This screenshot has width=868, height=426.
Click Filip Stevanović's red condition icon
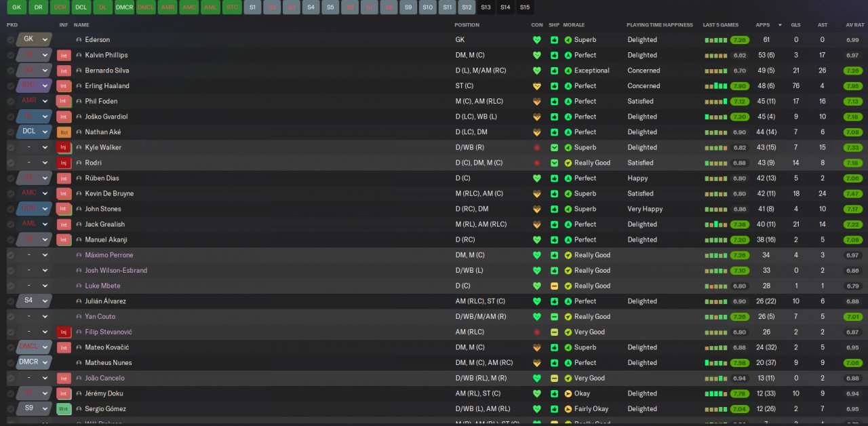[537, 332]
